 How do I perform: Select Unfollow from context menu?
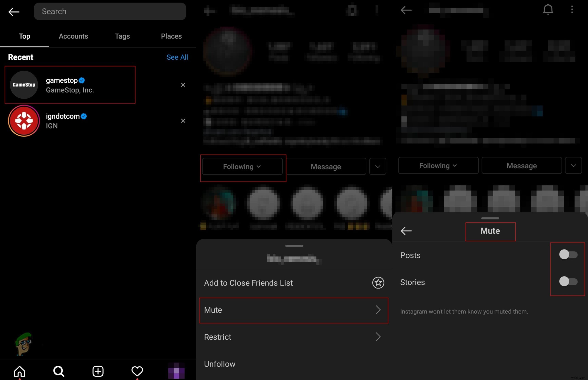(x=219, y=364)
